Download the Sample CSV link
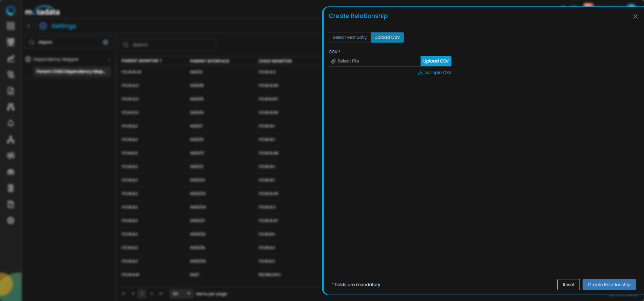This screenshot has height=301, width=644. click(438, 73)
